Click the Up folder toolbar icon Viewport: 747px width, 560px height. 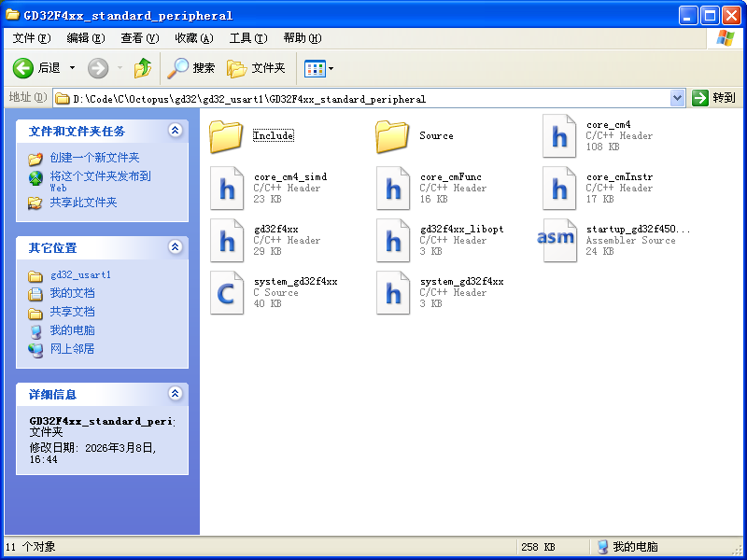coord(143,68)
